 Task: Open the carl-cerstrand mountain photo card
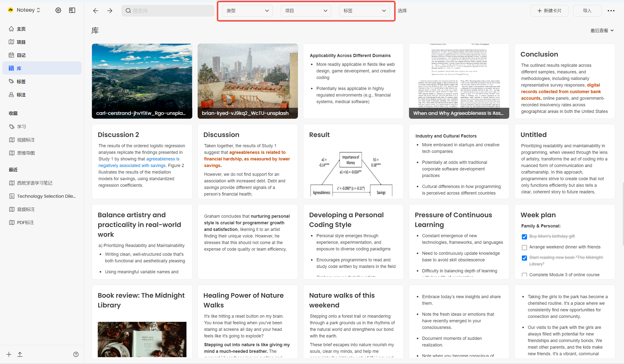pos(142,81)
